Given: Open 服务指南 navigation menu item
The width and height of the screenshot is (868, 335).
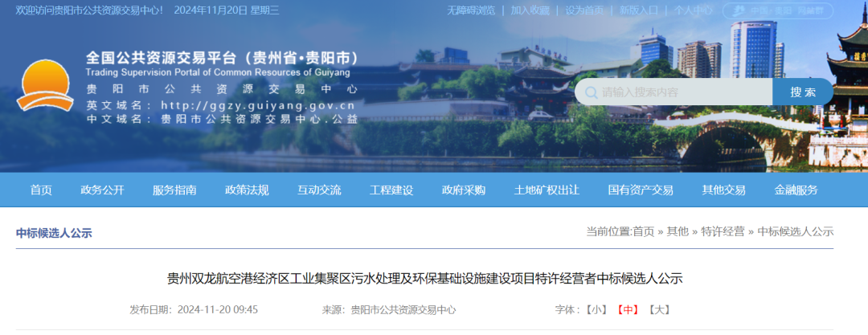Looking at the screenshot, I should click(174, 190).
